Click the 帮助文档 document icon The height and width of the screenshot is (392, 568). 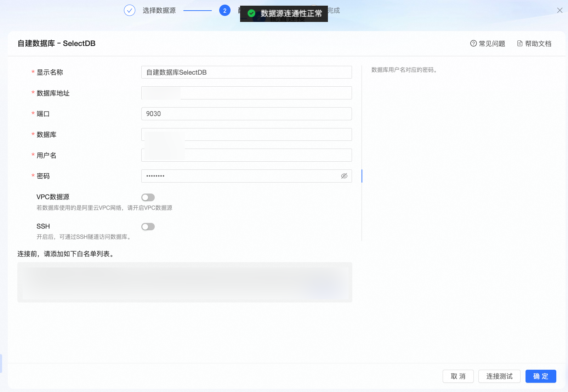click(x=520, y=44)
